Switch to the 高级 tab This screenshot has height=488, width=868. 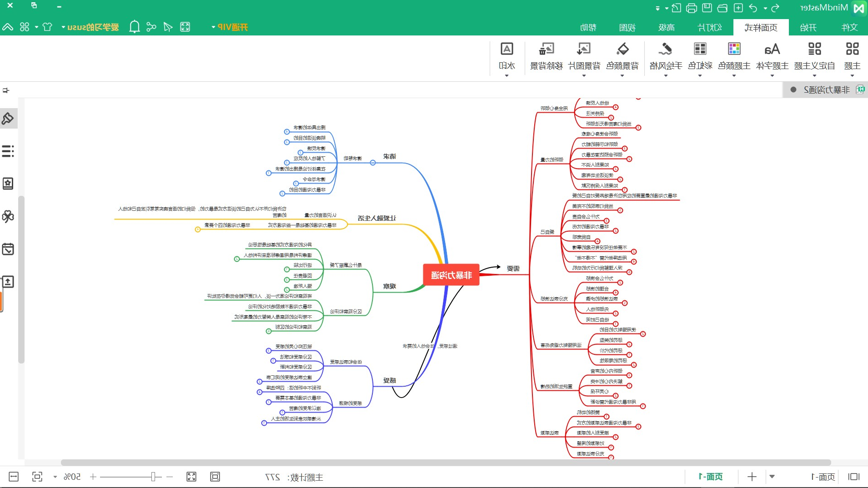tap(667, 27)
